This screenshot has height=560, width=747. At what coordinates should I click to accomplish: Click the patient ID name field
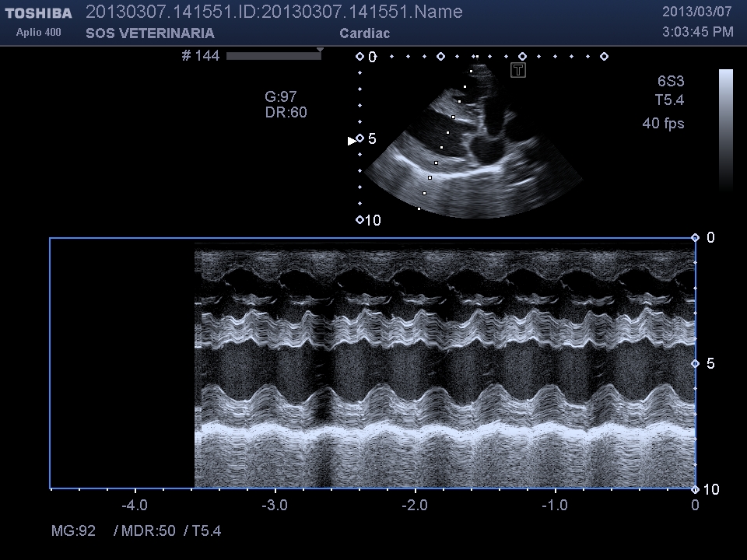tap(273, 12)
